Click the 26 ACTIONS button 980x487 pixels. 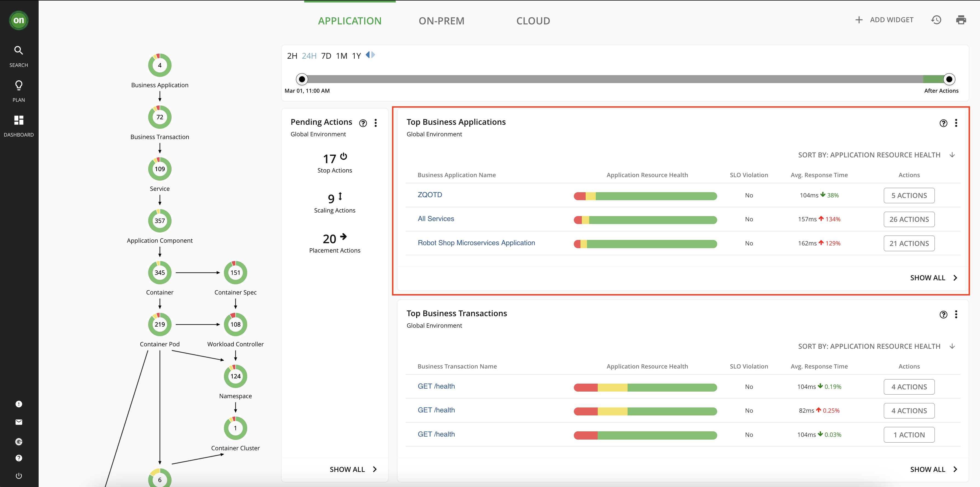909,219
